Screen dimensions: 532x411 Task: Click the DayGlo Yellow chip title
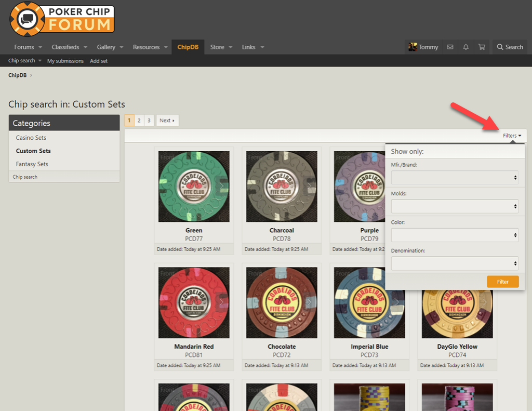(x=457, y=347)
